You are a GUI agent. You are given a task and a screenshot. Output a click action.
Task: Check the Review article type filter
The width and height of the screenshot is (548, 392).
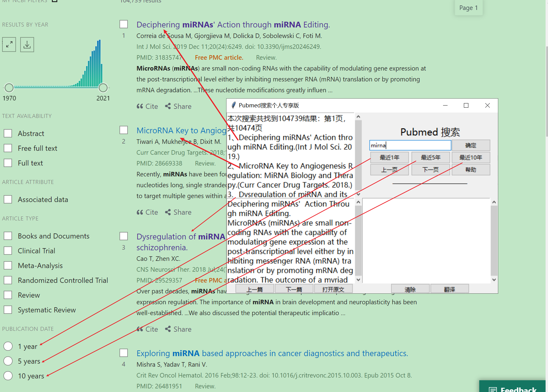[x=8, y=295]
